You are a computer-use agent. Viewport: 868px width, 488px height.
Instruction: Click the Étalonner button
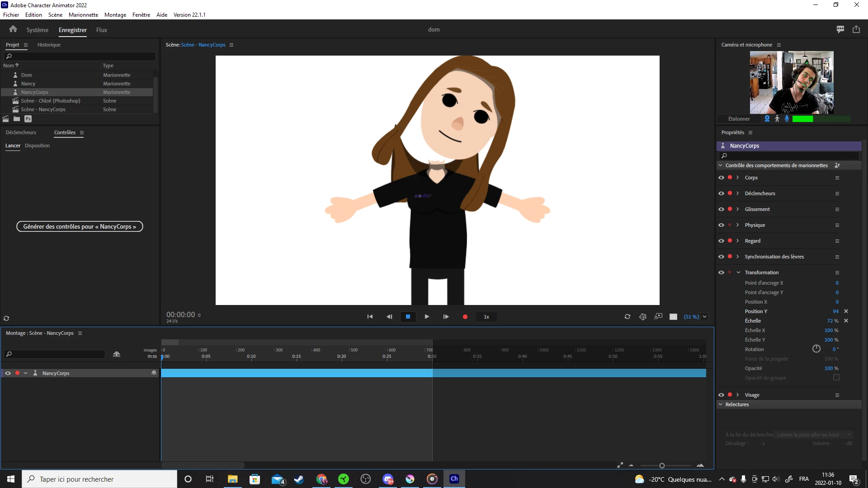pos(739,119)
